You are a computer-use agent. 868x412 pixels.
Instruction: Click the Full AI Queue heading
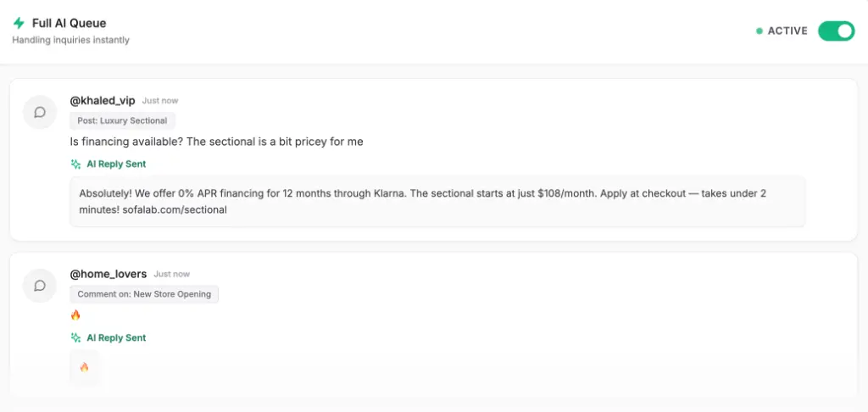(x=70, y=23)
